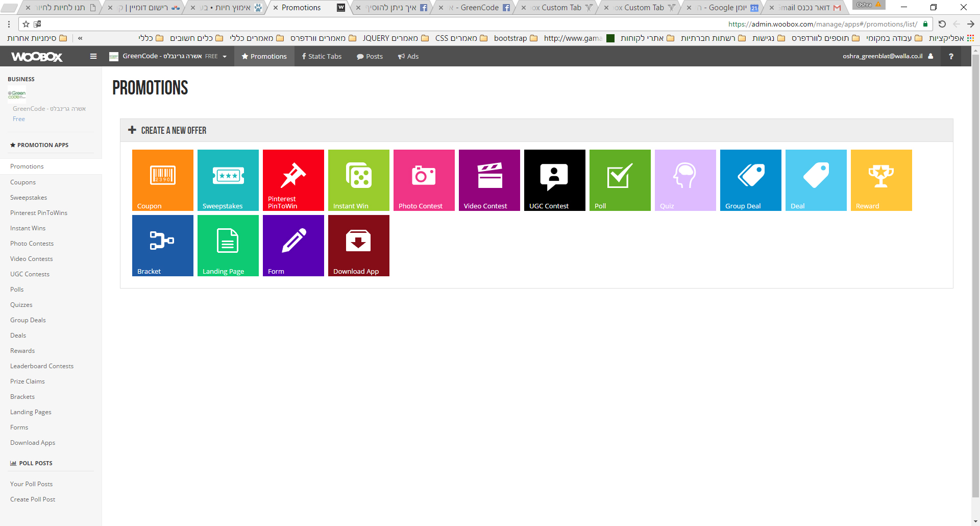
Task: Open the Download App tile
Action: (358, 245)
